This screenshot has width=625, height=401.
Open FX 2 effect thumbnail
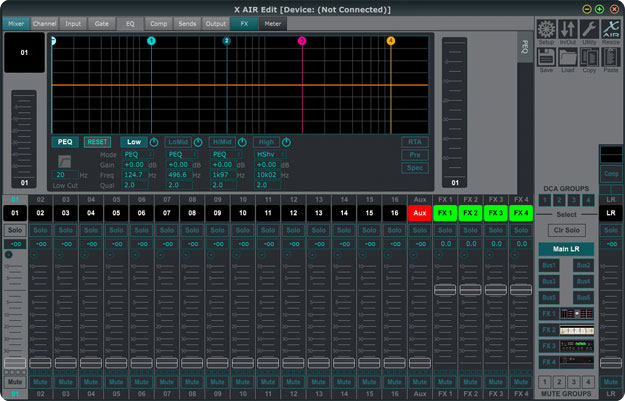577,330
